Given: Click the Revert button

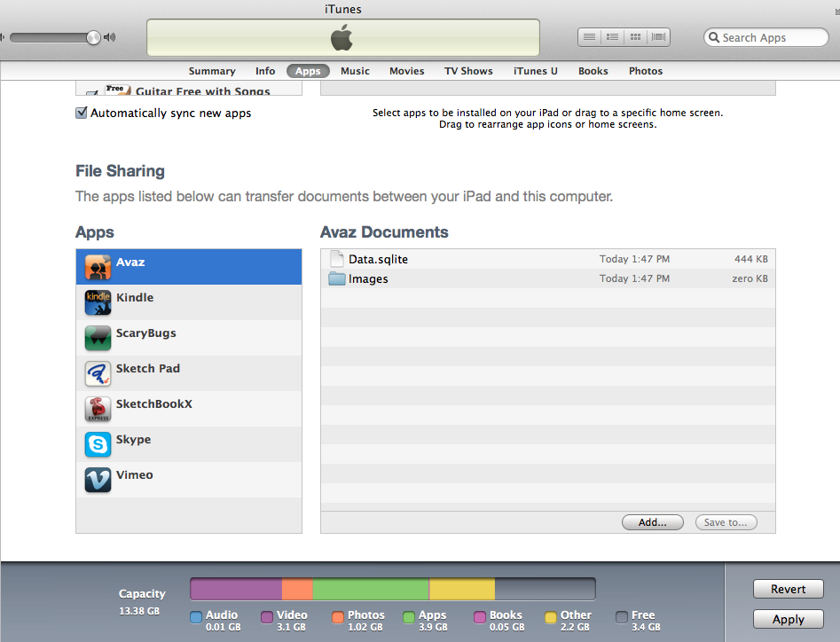Looking at the screenshot, I should (788, 589).
